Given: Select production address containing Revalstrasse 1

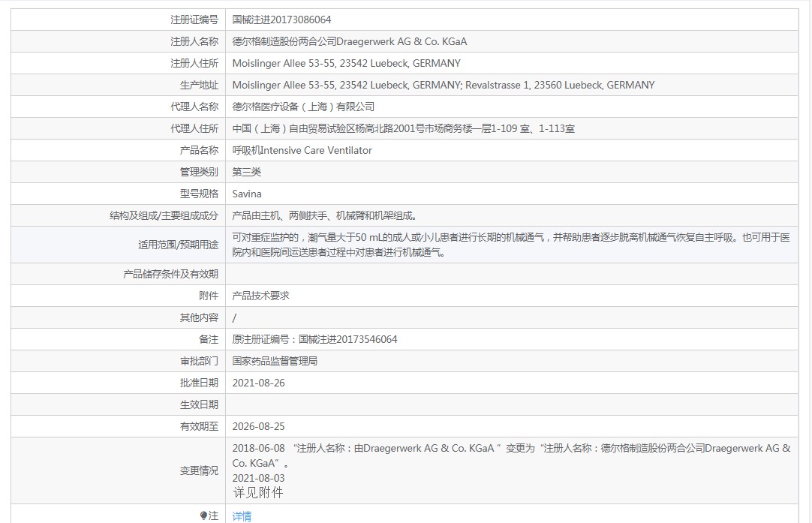Looking at the screenshot, I should coord(444,85).
